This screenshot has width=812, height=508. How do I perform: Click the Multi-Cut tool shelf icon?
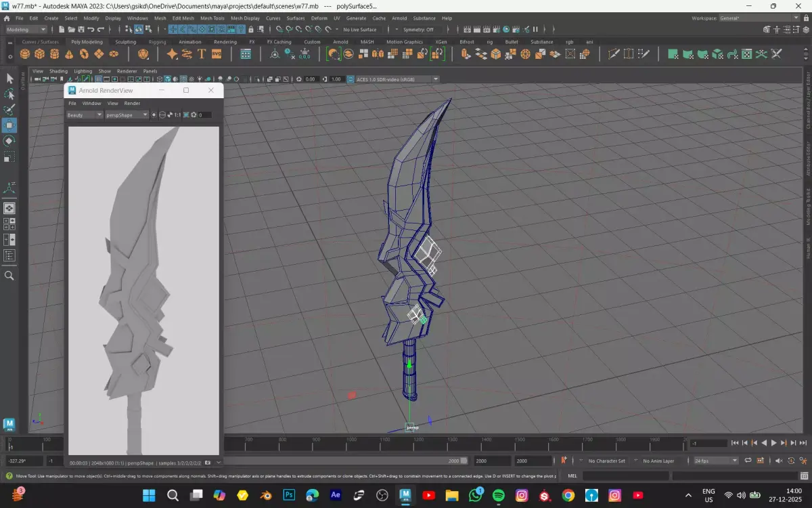pyautogui.click(x=614, y=54)
